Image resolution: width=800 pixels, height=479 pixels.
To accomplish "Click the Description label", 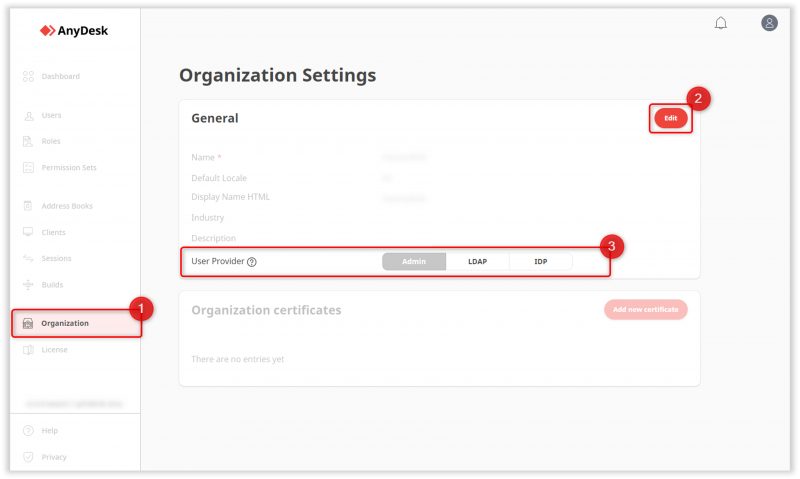I will 214,238.
